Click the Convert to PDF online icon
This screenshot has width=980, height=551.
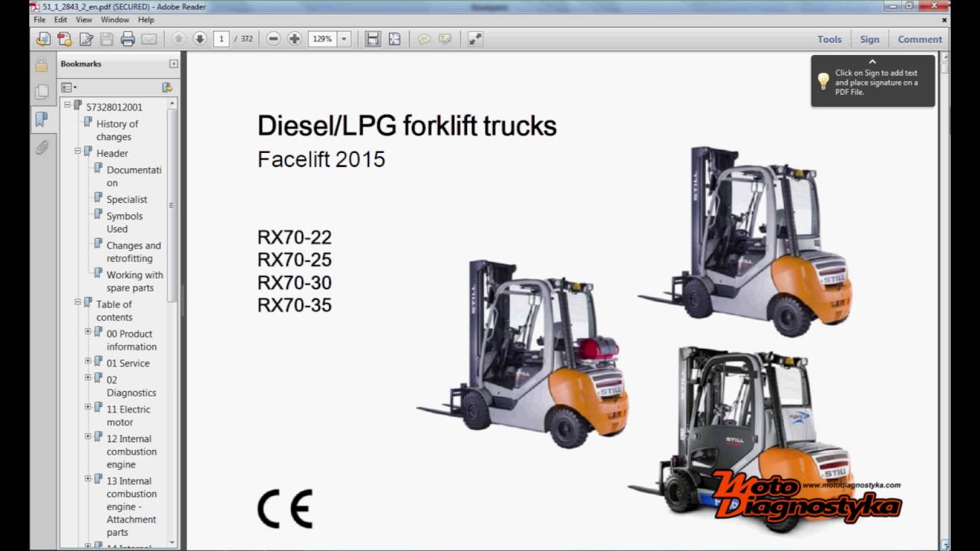tap(43, 39)
